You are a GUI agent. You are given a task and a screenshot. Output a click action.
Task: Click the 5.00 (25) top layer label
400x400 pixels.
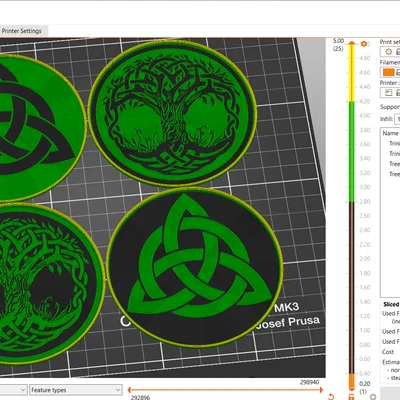pyautogui.click(x=338, y=45)
